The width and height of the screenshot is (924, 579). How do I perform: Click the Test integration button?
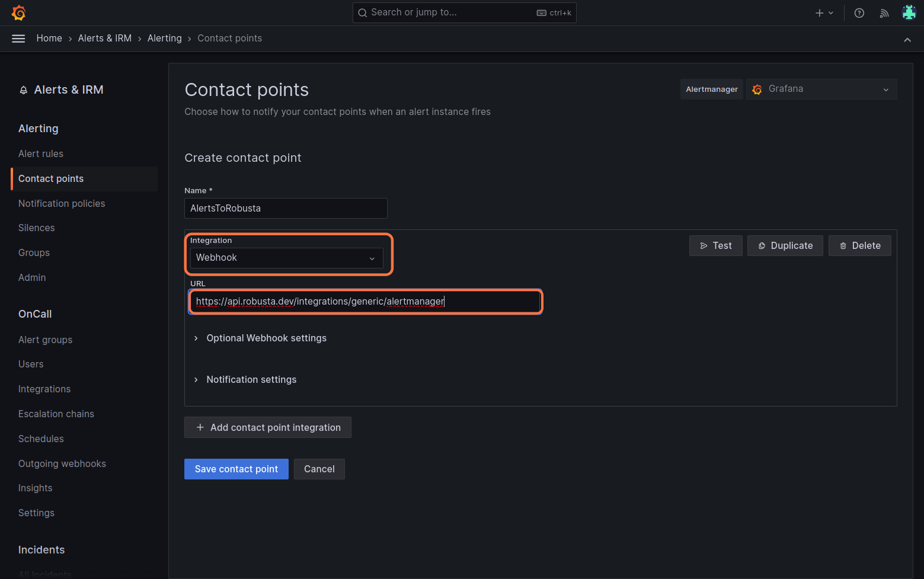pyautogui.click(x=715, y=245)
